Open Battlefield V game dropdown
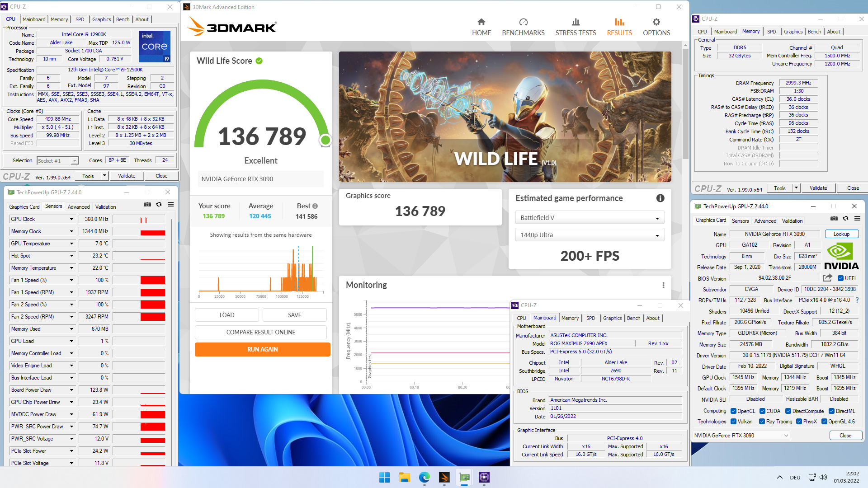This screenshot has width=868, height=488. coord(590,218)
